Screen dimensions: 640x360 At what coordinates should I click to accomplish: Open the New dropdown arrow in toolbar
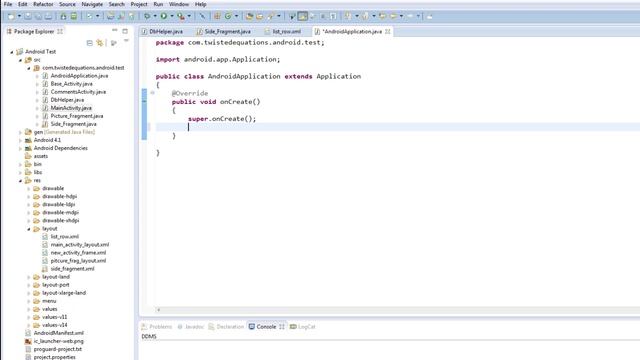pos(19,16)
